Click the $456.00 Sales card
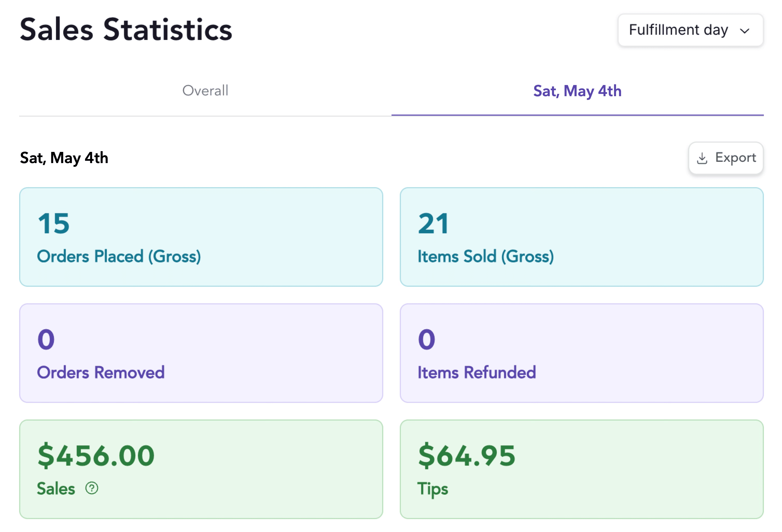Screen dimensions: 782x532 pyautogui.click(x=201, y=469)
